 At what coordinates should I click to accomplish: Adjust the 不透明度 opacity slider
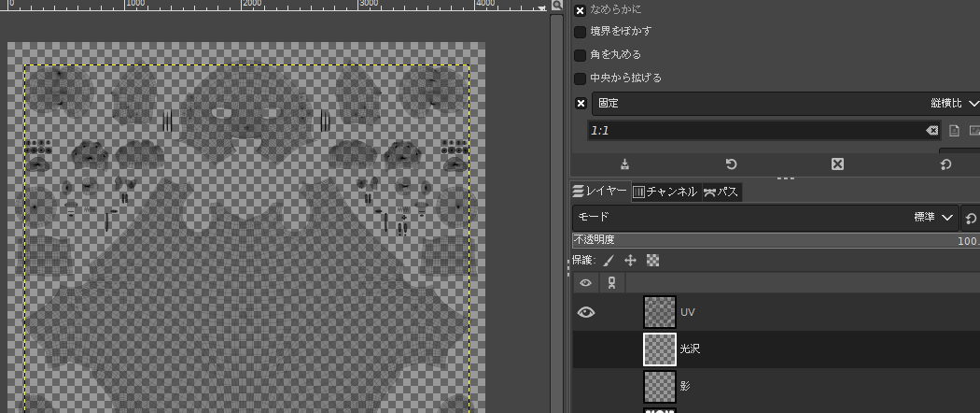click(x=776, y=240)
